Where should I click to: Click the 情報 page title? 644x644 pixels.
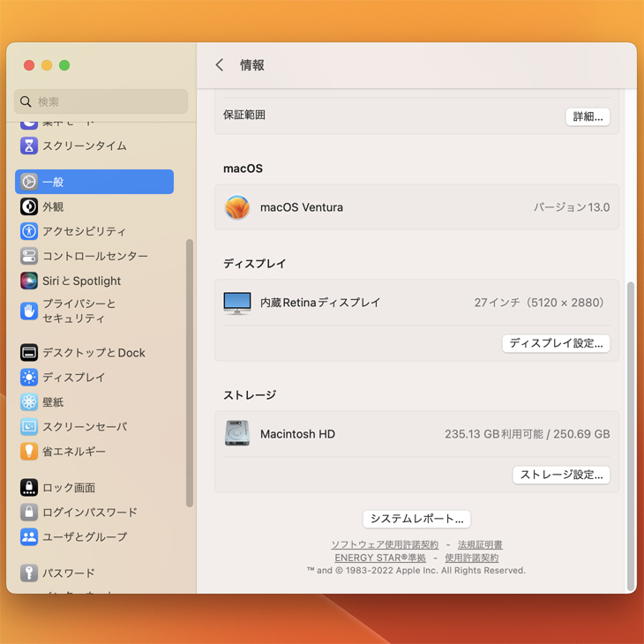251,65
